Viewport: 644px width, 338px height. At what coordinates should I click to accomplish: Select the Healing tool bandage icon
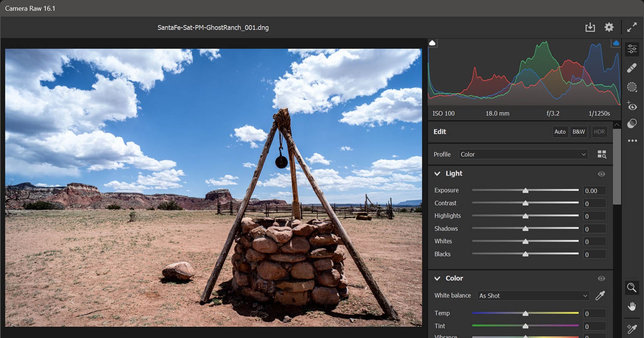point(632,68)
